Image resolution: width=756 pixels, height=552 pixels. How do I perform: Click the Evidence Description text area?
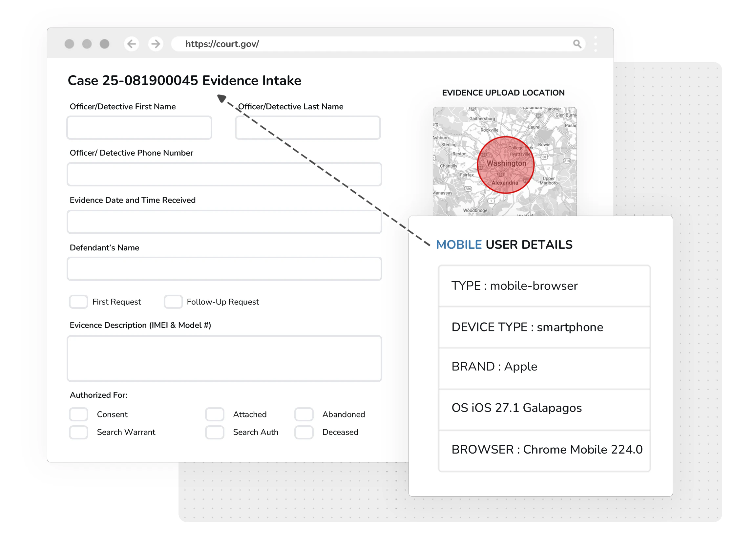(224, 358)
